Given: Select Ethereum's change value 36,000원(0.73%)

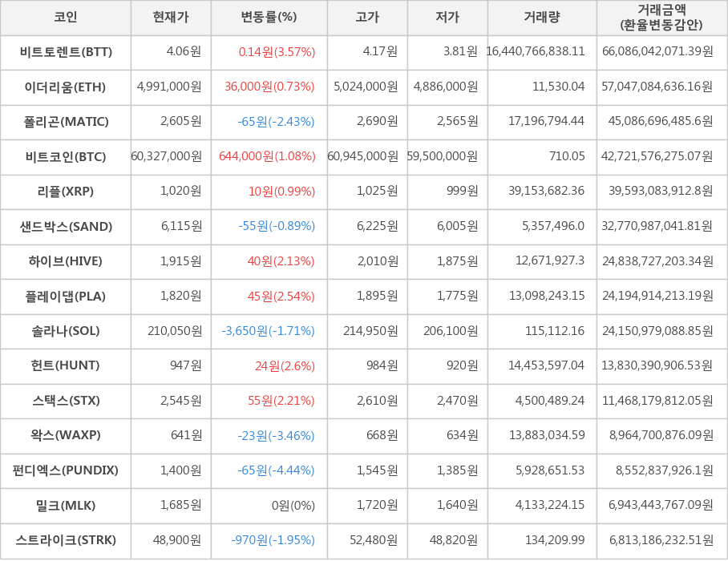Looking at the screenshot, I should [x=269, y=87].
